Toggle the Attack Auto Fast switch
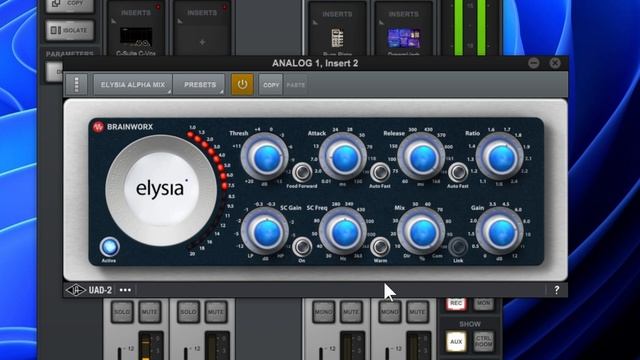Image resolution: width=640 pixels, height=360 pixels. (380, 172)
